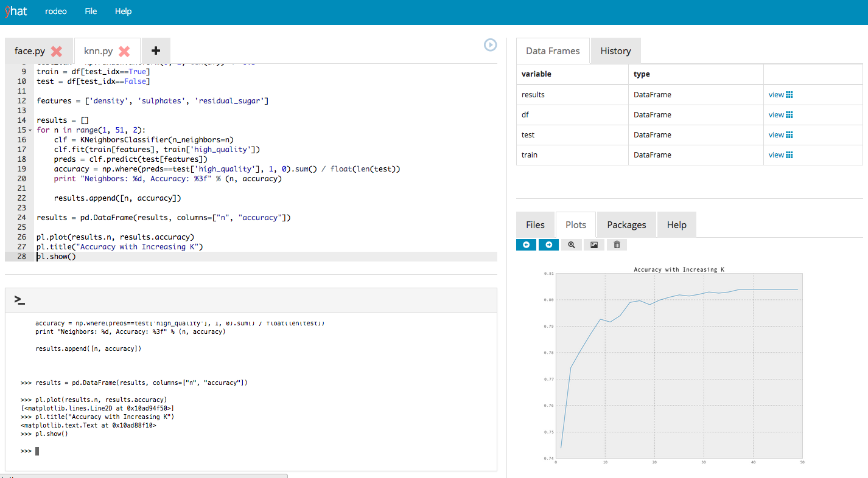Open a new editor tab

(x=156, y=50)
